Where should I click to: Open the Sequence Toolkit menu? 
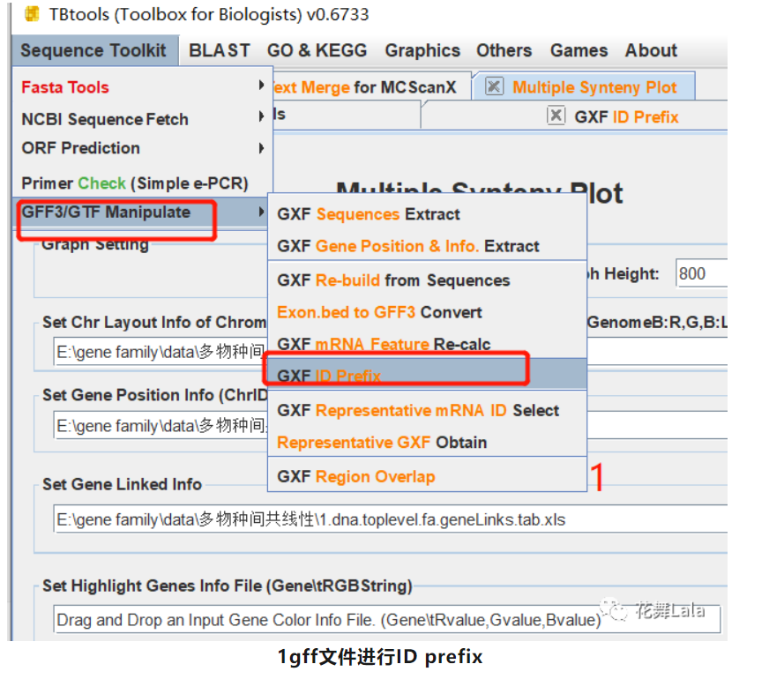[x=93, y=50]
